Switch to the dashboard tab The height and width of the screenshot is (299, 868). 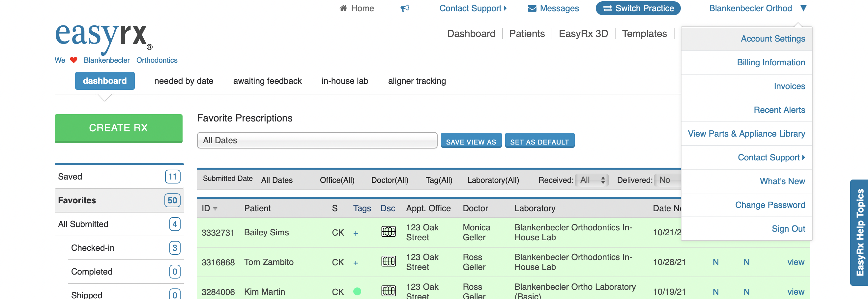[x=105, y=81]
